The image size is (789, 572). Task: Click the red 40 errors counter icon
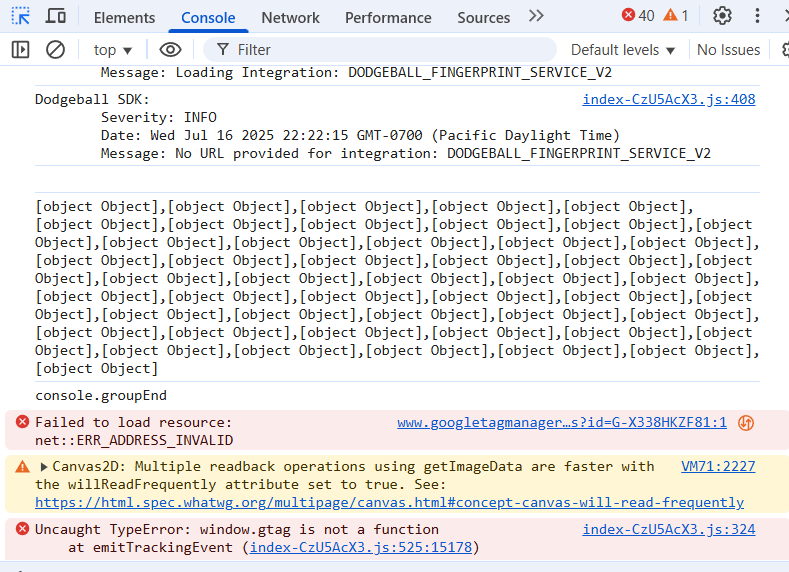628,15
